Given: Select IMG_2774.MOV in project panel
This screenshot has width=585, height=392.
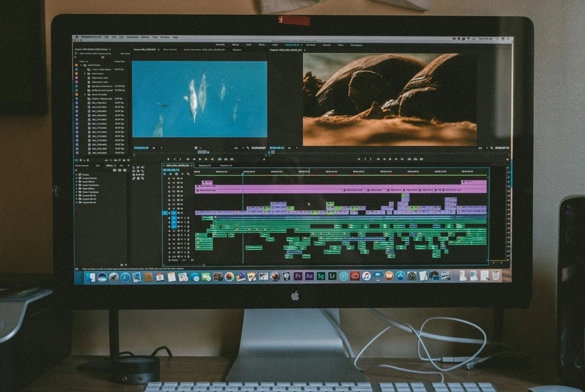Looking at the screenshot, I should click(x=99, y=119).
